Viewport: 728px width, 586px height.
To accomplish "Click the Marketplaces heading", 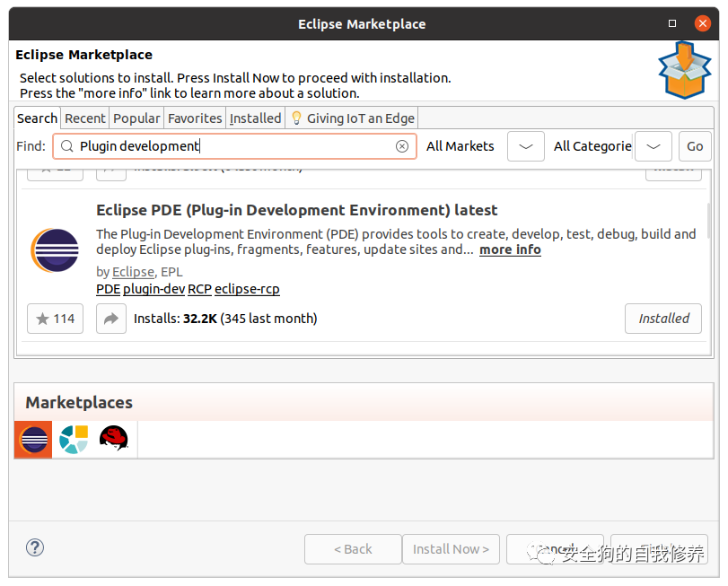I will pyautogui.click(x=79, y=402).
